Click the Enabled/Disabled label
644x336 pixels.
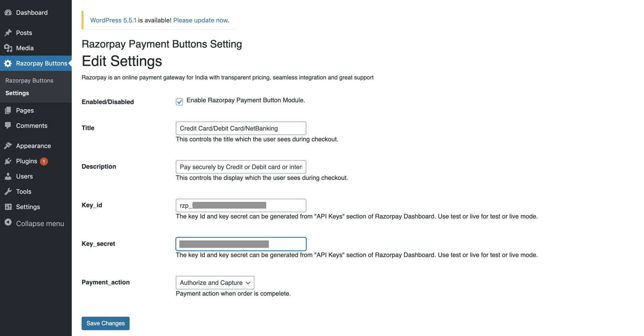click(x=108, y=102)
